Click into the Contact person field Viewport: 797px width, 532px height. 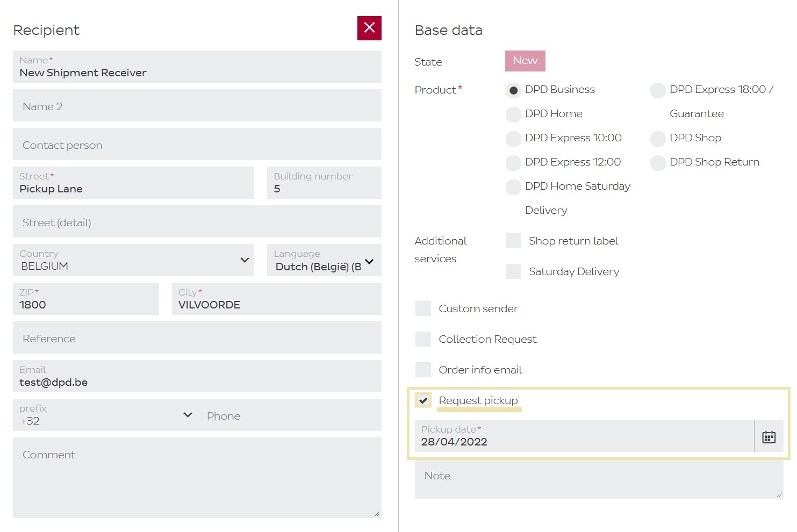(x=197, y=144)
